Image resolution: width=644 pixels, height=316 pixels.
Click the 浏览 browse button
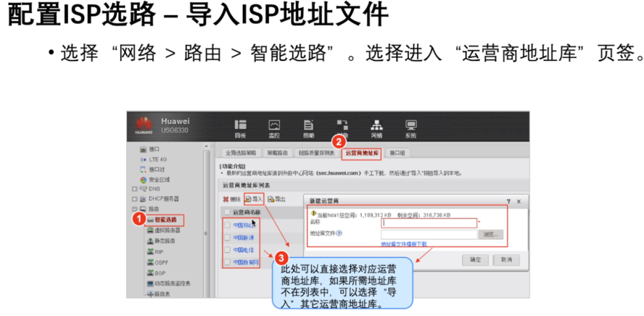(491, 235)
